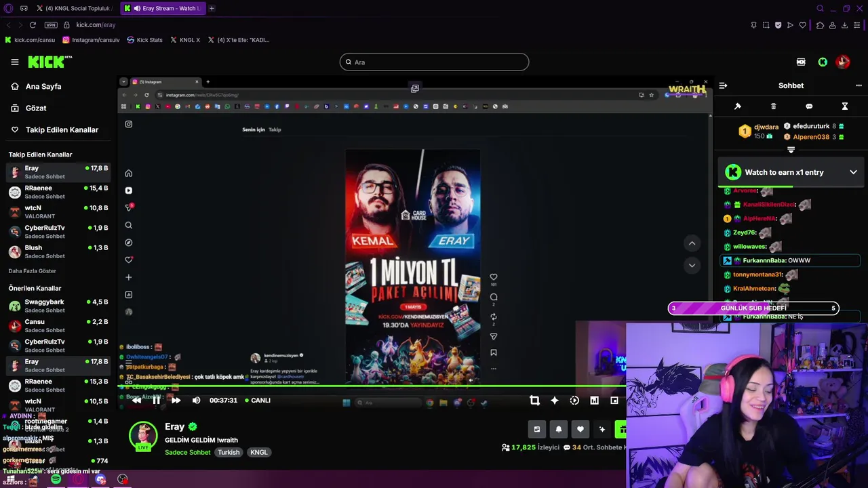Rewind the stream
The width and height of the screenshot is (868, 488).
point(136,401)
